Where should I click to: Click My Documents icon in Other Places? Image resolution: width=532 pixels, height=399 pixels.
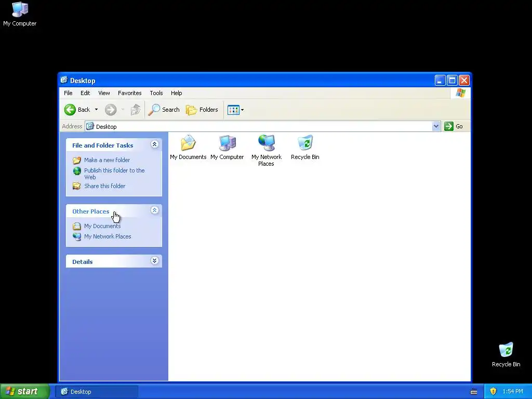tap(77, 226)
